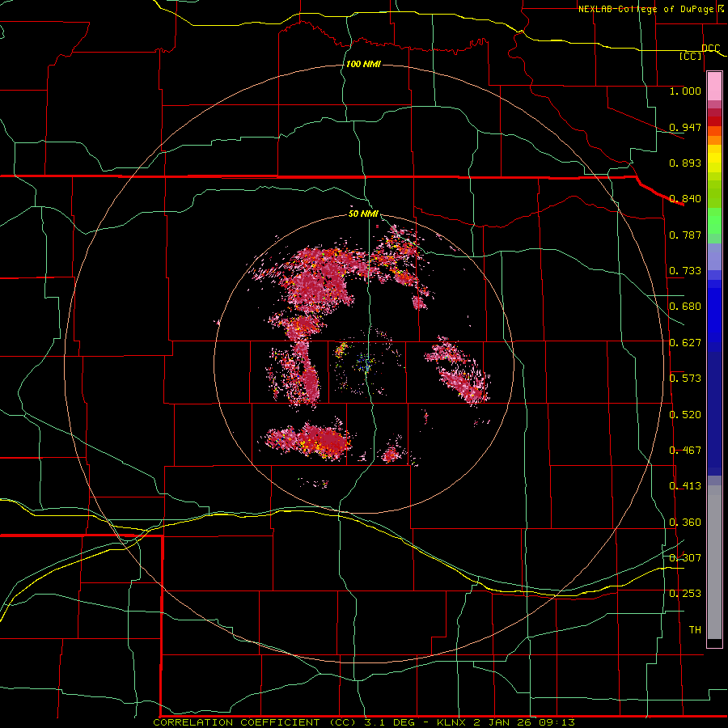This screenshot has height=728, width=728.
Task: Click the 50 NMI range ring label
Action: (x=363, y=214)
